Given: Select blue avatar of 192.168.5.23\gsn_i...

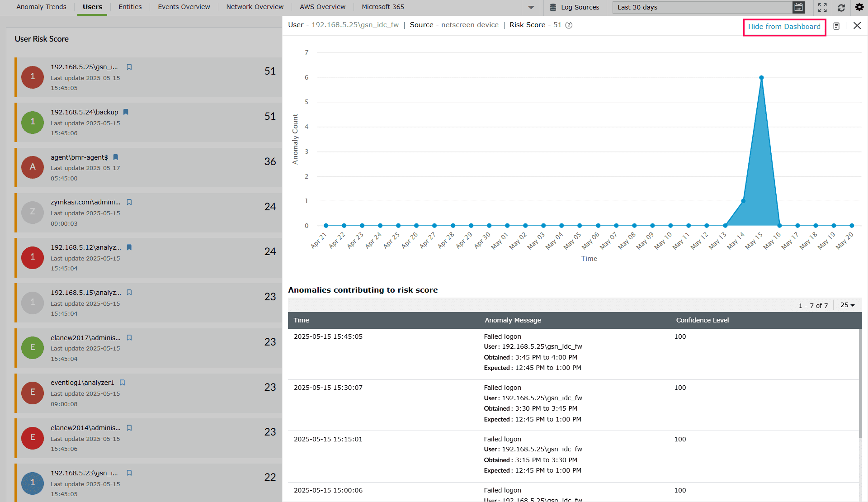Looking at the screenshot, I should click(33, 483).
